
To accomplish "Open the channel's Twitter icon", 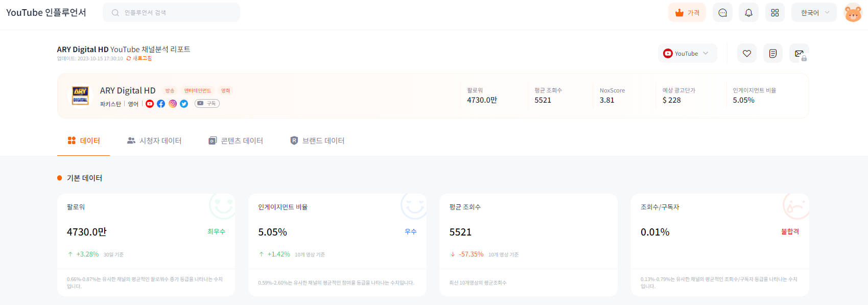I will (x=184, y=104).
